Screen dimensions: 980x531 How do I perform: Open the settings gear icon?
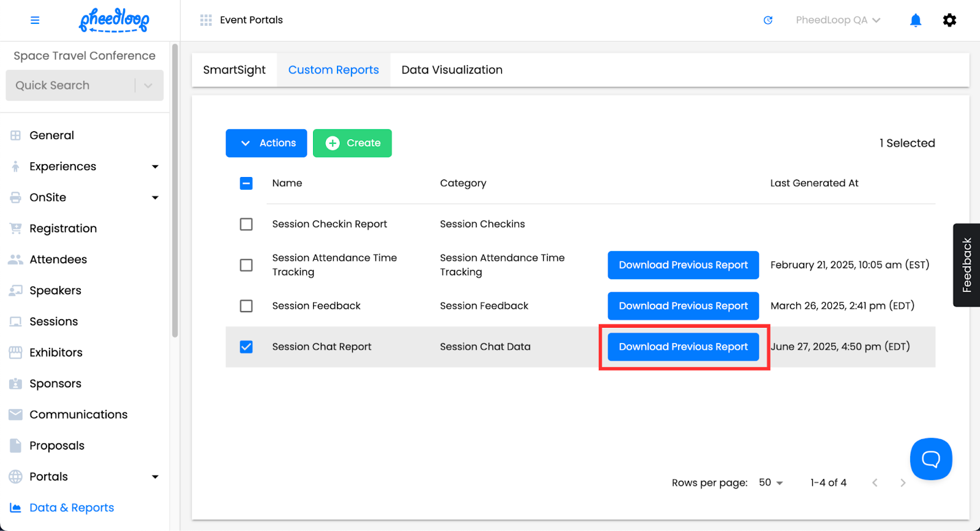[x=949, y=20]
